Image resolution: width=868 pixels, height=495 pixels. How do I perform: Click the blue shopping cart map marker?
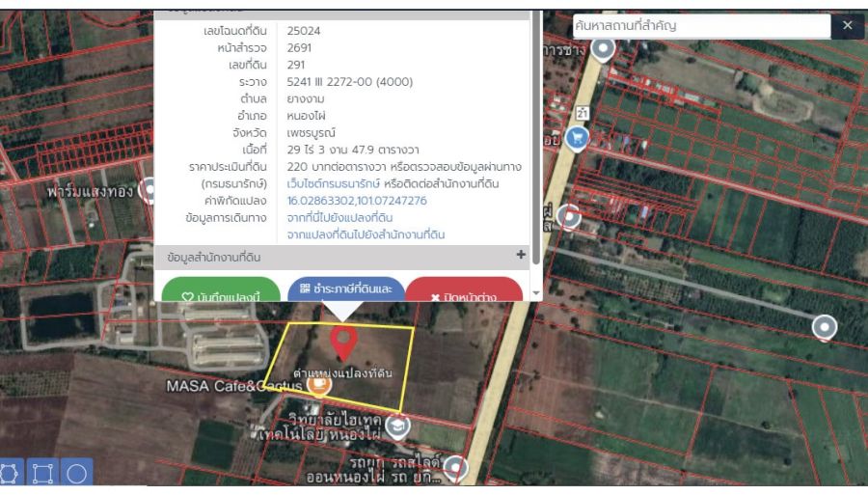coord(577,139)
